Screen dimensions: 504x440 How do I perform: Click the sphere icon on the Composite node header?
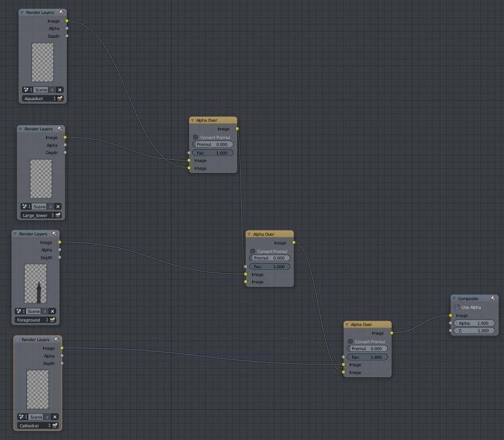tap(493, 298)
